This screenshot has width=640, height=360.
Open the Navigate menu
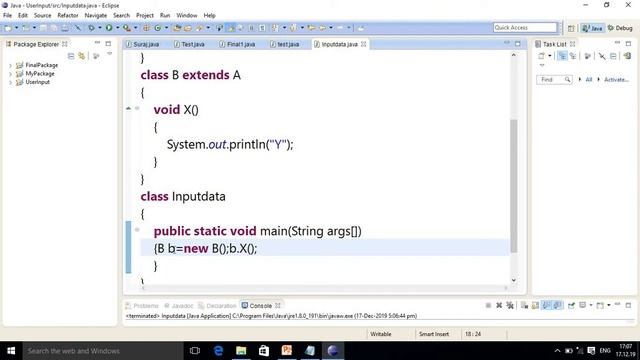96,16
